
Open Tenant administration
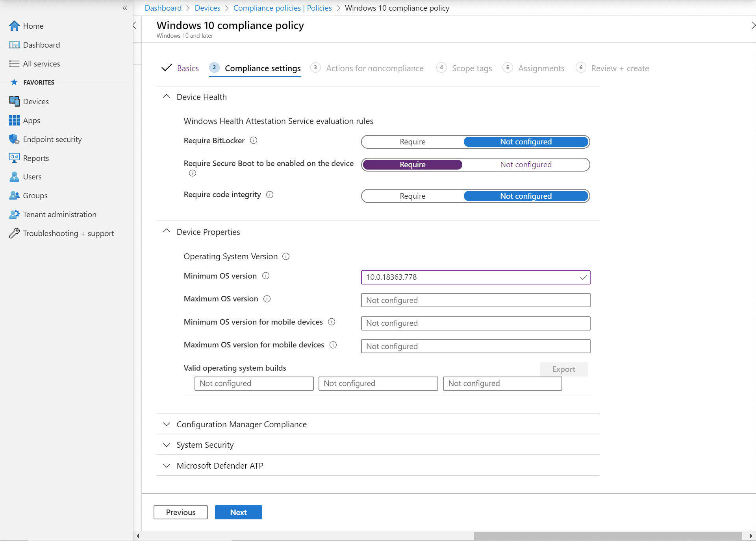59,214
